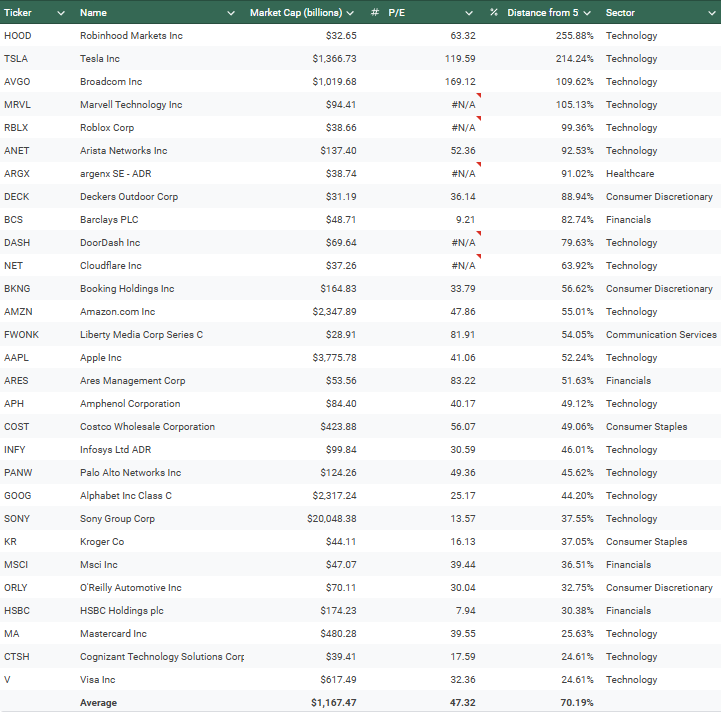This screenshot has height=712, width=721.
Task: Select Apple market cap $3,775.78
Action: 334,357
